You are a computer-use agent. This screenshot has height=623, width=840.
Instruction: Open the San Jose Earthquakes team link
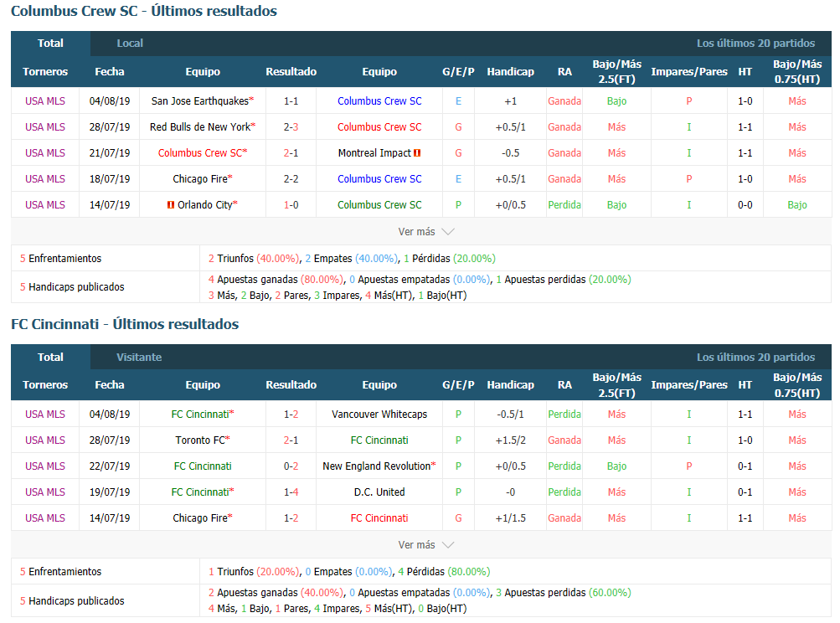click(200, 100)
